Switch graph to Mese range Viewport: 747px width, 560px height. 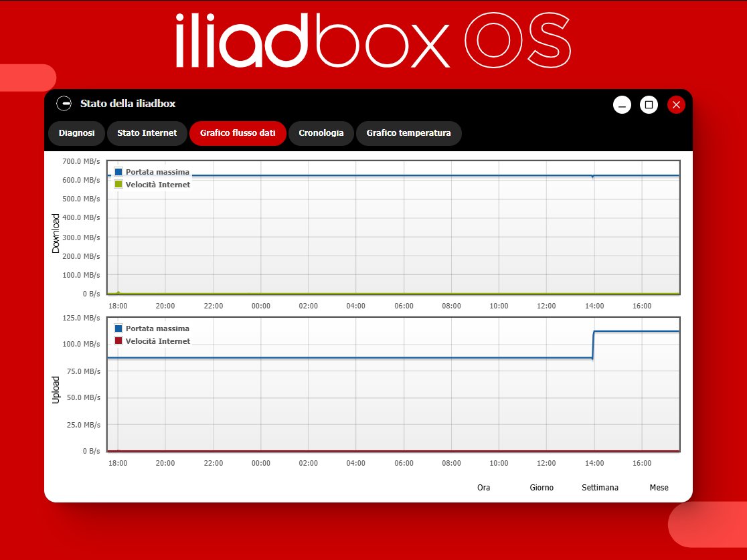coord(659,487)
